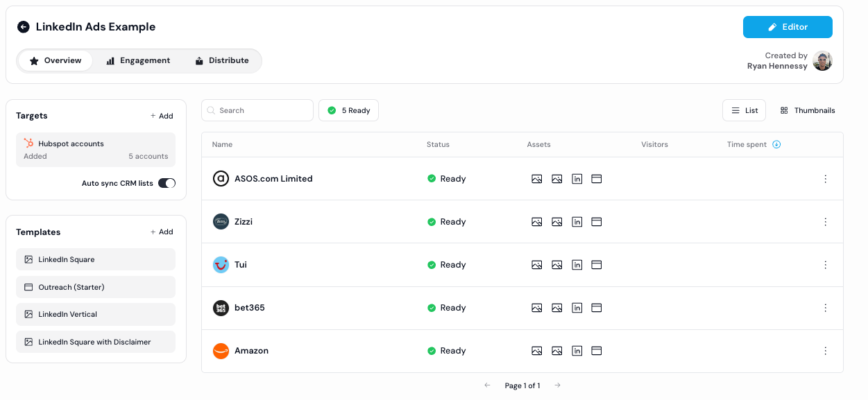The height and width of the screenshot is (400, 868).
Task: Open the second image asset for bet365
Action: pyautogui.click(x=556, y=308)
